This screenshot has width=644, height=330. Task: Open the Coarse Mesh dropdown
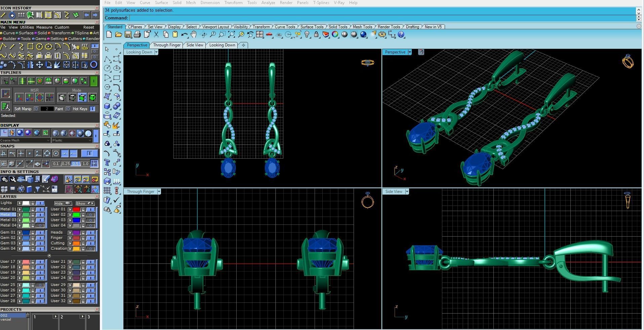25,140
